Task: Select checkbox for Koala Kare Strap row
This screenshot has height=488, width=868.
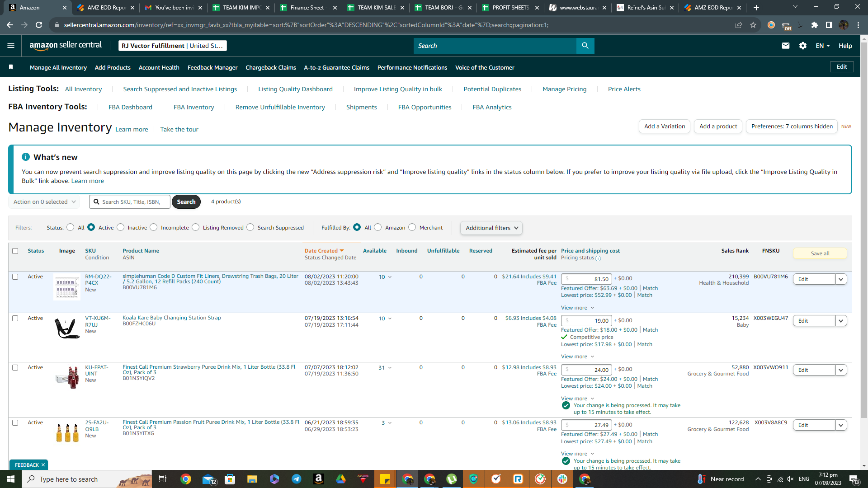Action: click(x=15, y=318)
